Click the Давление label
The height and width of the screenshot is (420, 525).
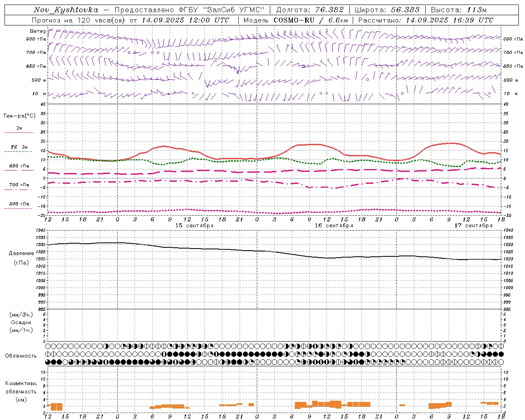(21, 253)
